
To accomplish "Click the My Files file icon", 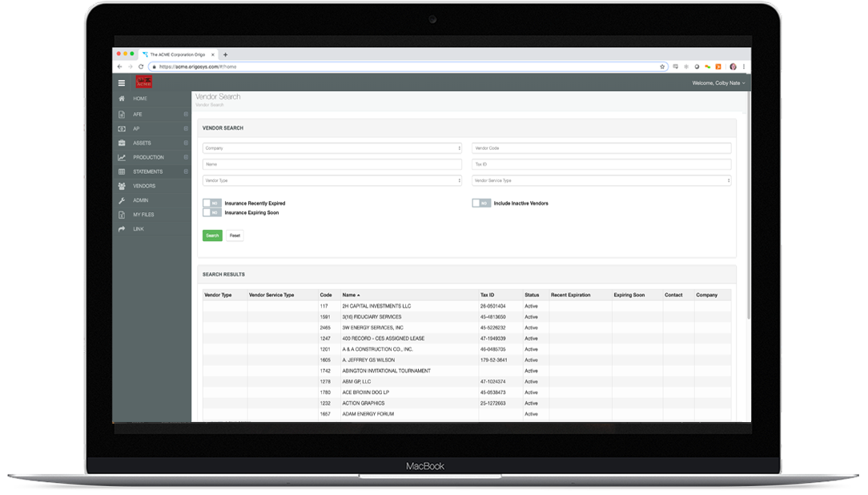I will pyautogui.click(x=122, y=215).
